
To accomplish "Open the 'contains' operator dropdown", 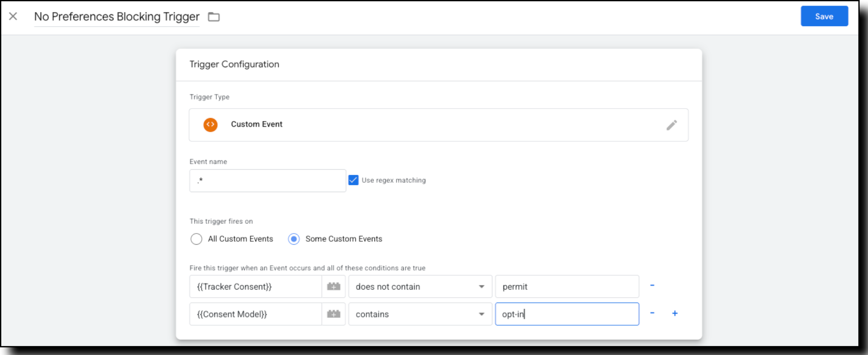I will pos(420,314).
